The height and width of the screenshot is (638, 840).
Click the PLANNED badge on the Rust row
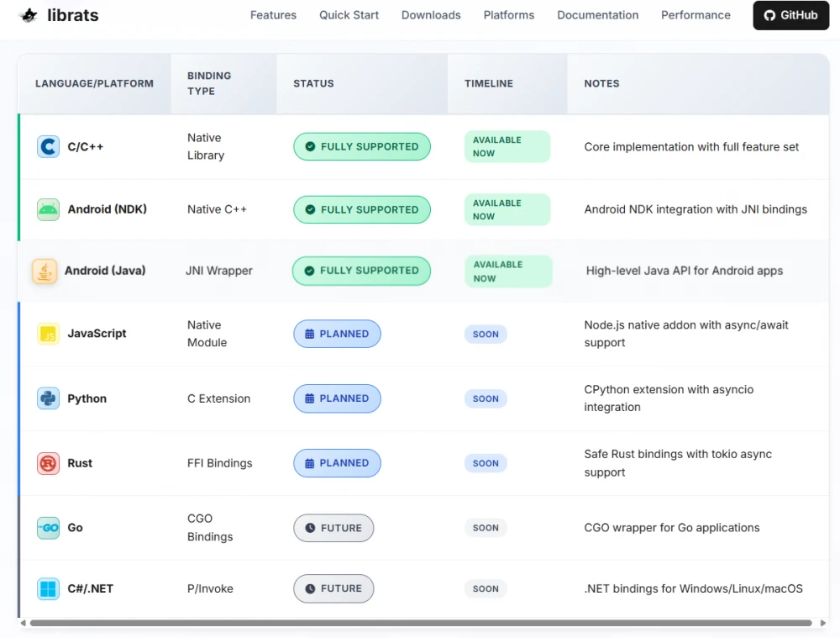337,463
